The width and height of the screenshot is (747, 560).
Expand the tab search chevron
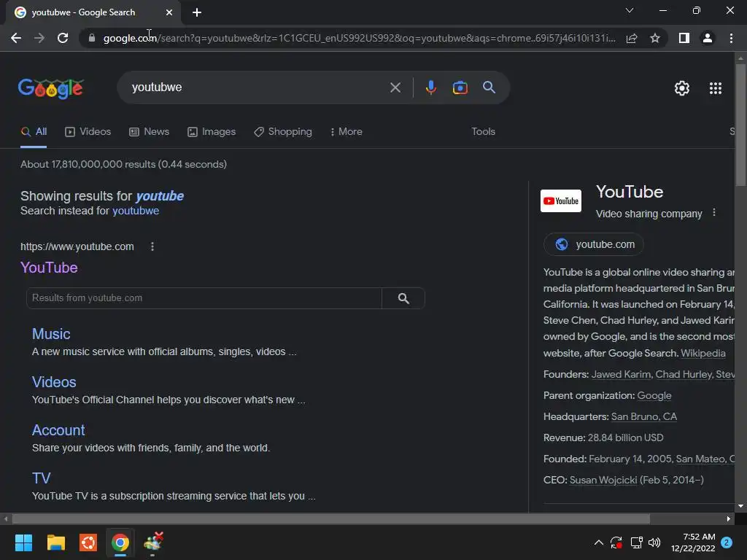(x=630, y=10)
